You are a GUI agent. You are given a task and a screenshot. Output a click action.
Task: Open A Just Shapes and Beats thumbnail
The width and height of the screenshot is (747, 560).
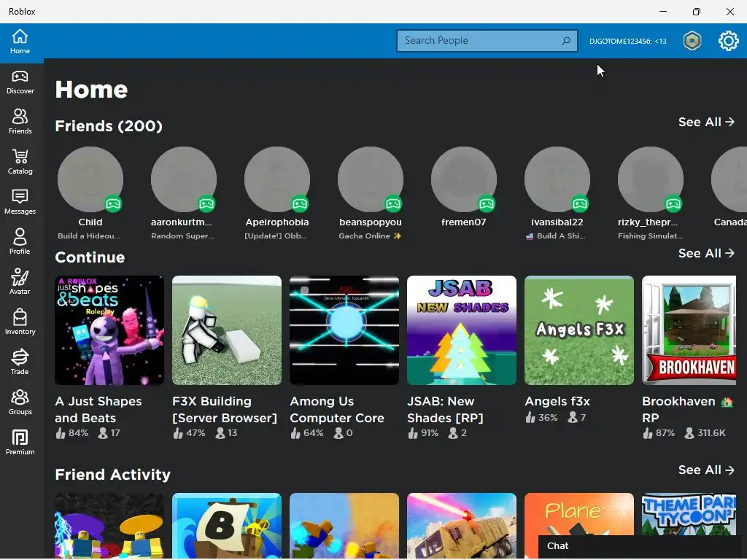click(x=109, y=330)
